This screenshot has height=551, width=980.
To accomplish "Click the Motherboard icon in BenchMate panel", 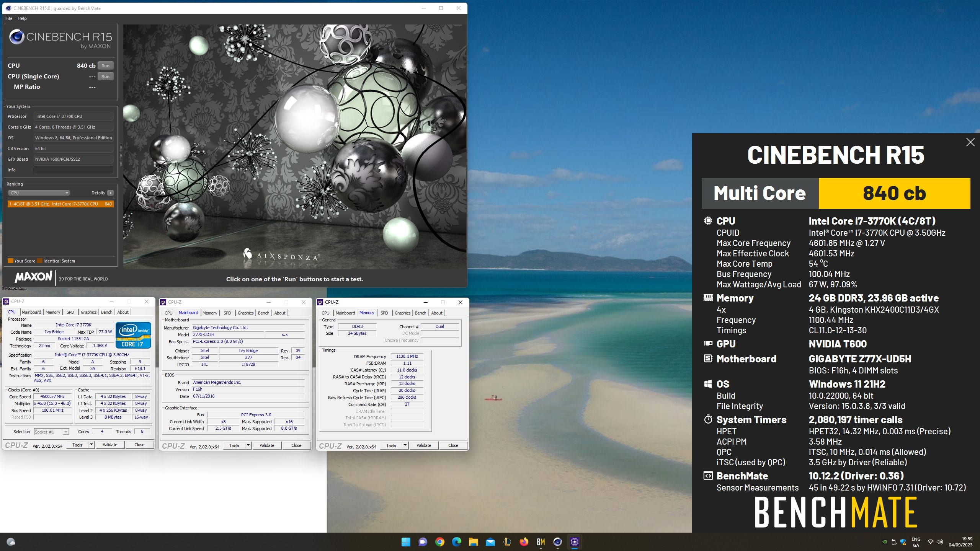I will tap(708, 359).
